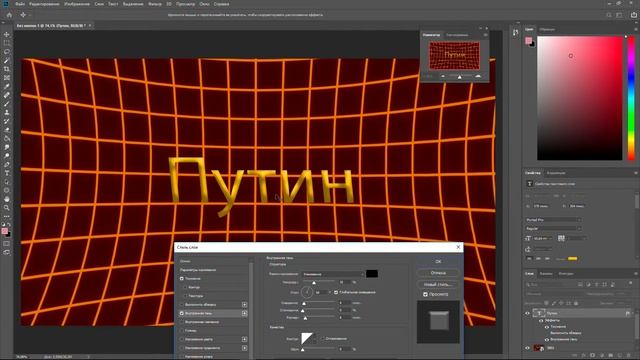
Task: Enable the Глянец style checkbox
Action: (x=182, y=331)
